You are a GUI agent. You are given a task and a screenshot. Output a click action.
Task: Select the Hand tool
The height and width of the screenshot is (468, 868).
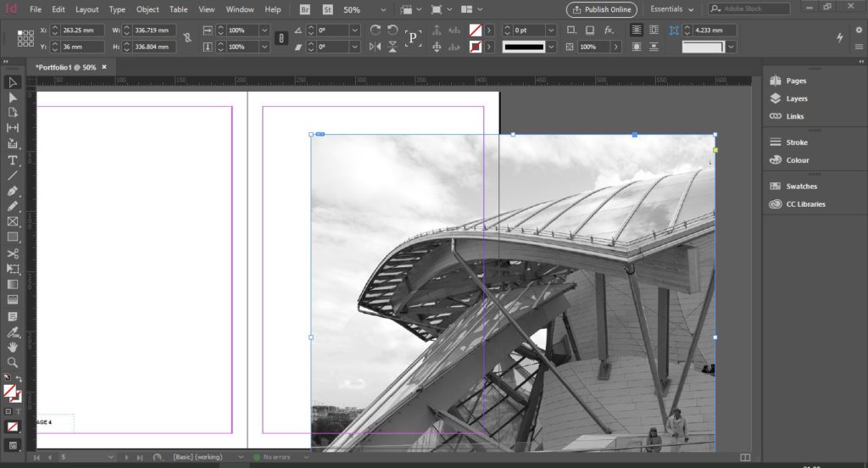pyautogui.click(x=12, y=348)
